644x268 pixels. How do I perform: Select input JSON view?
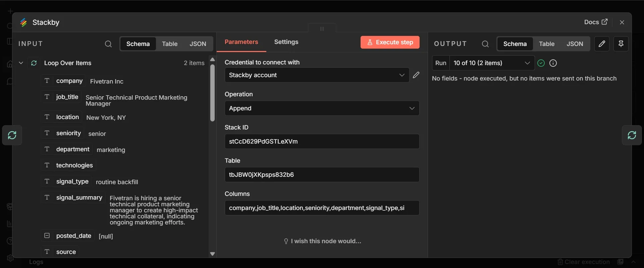click(x=198, y=44)
